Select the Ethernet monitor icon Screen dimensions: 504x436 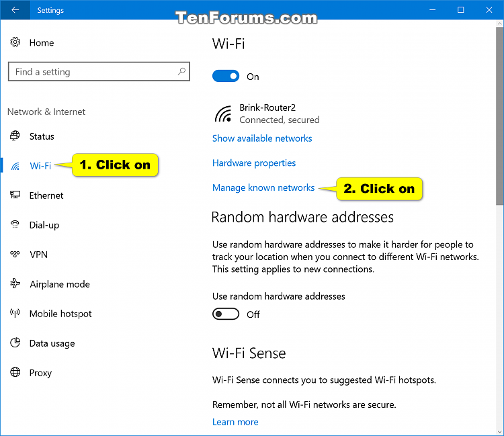coord(15,195)
